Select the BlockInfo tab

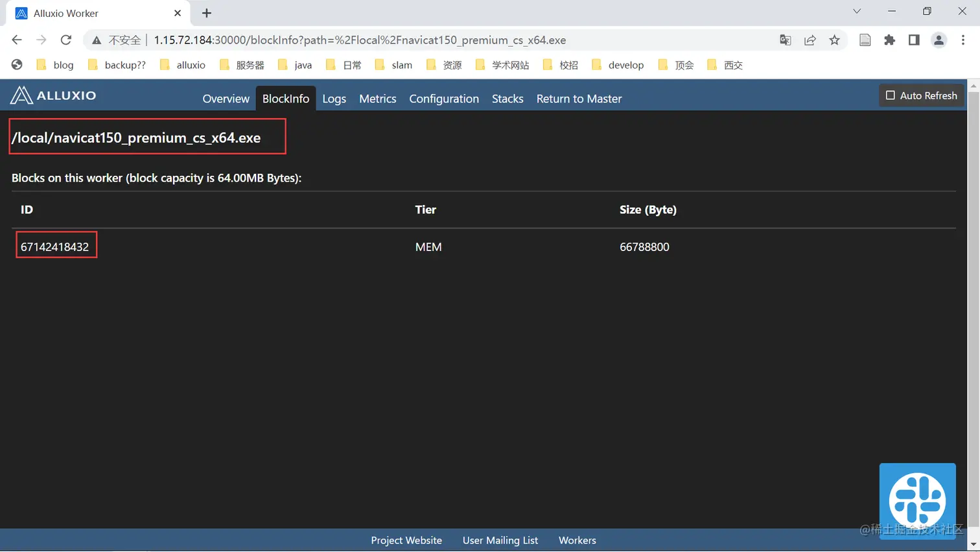[x=286, y=99]
